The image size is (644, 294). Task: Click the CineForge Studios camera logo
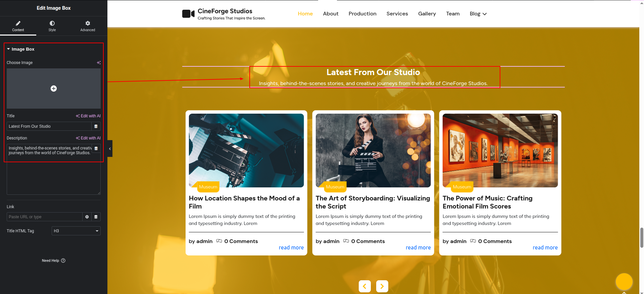tap(188, 14)
